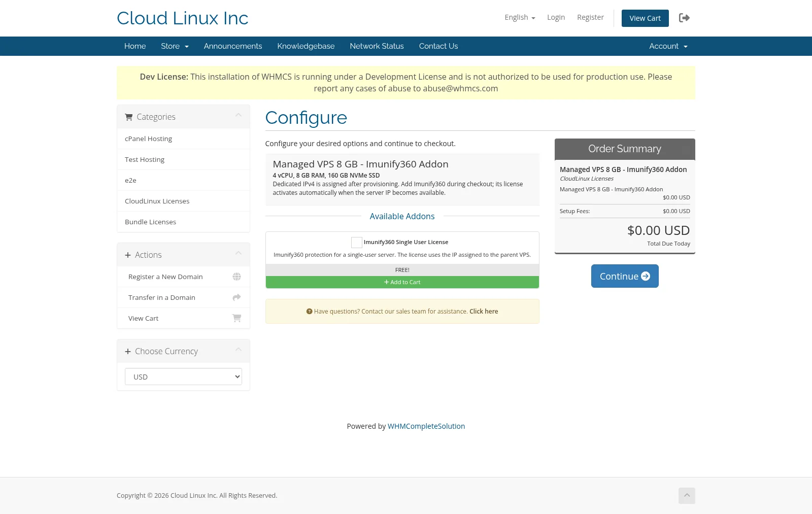Image resolution: width=812 pixels, height=514 pixels.
Task: Open Knowledgebase from the navbar
Action: (x=306, y=46)
